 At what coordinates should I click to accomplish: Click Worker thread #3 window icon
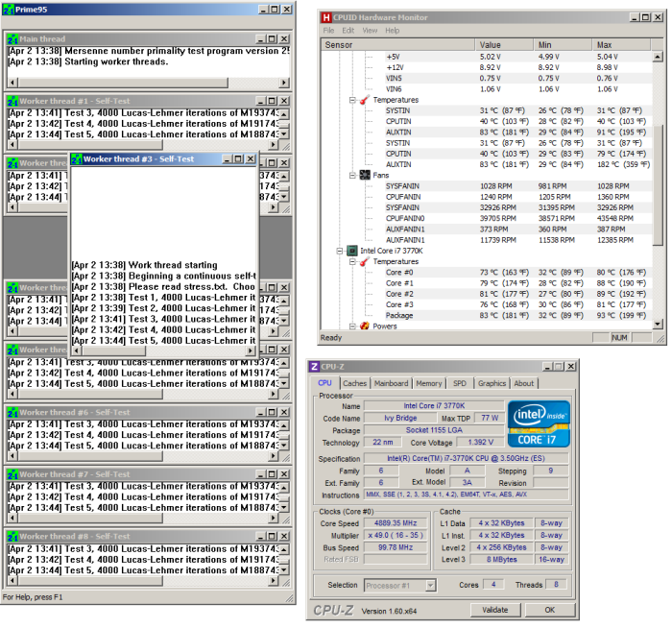pos(76,159)
